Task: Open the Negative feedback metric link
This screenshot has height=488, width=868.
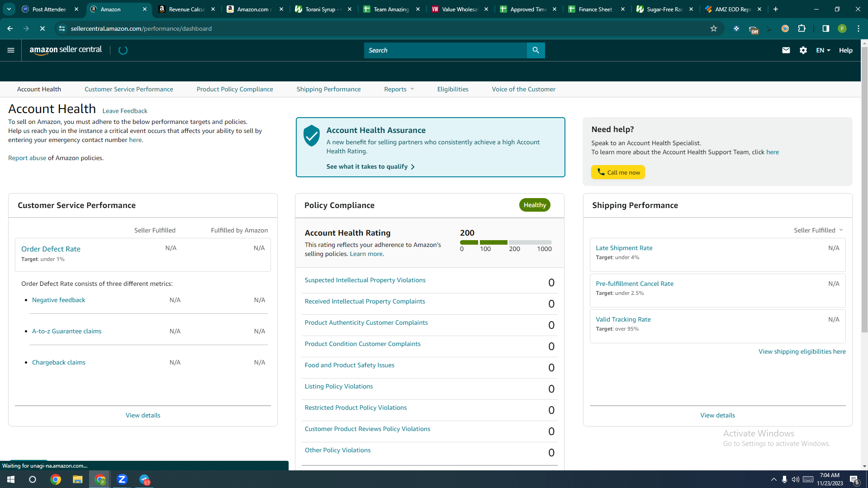Action: pyautogui.click(x=59, y=300)
